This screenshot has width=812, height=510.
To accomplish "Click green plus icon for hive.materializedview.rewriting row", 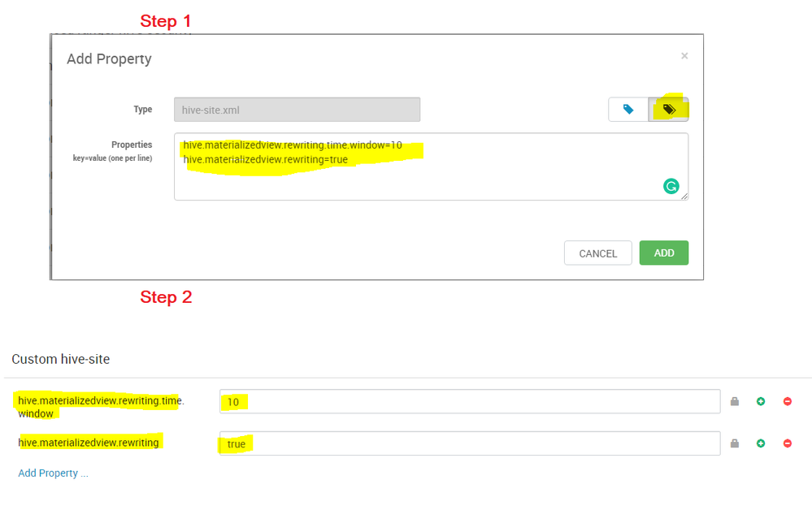I will pyautogui.click(x=761, y=443).
